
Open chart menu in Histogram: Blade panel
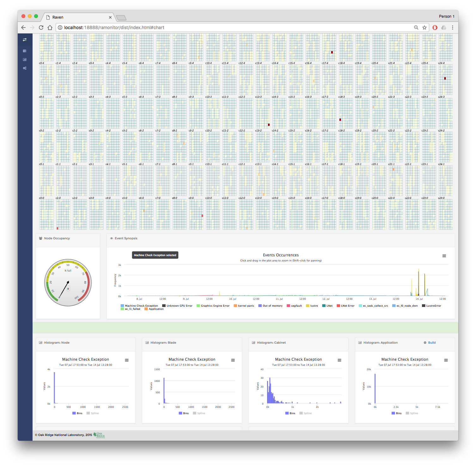[x=233, y=360]
